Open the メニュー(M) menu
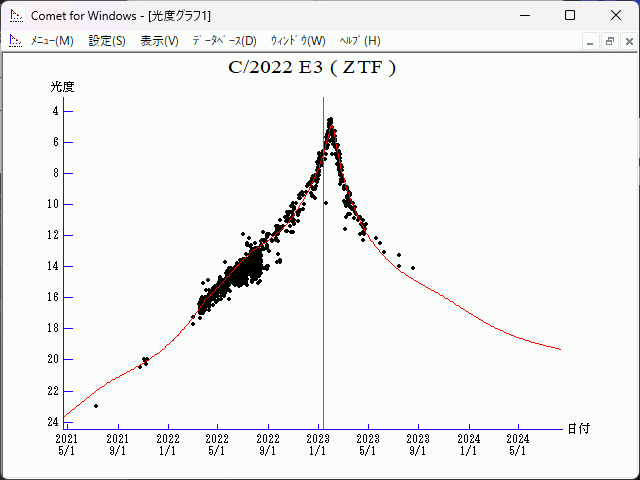Image resolution: width=640 pixels, height=480 pixels. [52, 41]
